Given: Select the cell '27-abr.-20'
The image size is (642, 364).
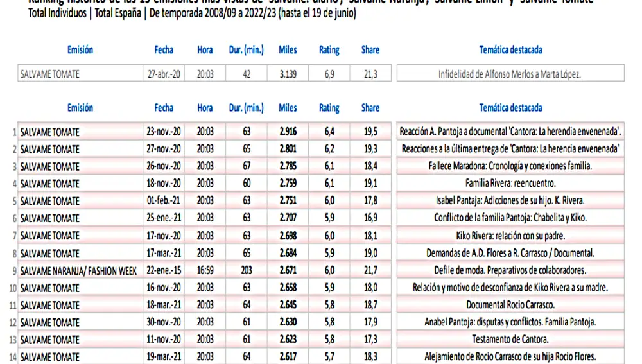Looking at the screenshot, I should (x=164, y=74).
